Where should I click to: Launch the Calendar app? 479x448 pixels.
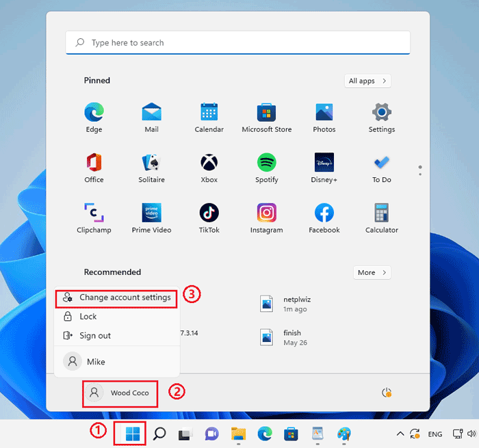point(209,118)
